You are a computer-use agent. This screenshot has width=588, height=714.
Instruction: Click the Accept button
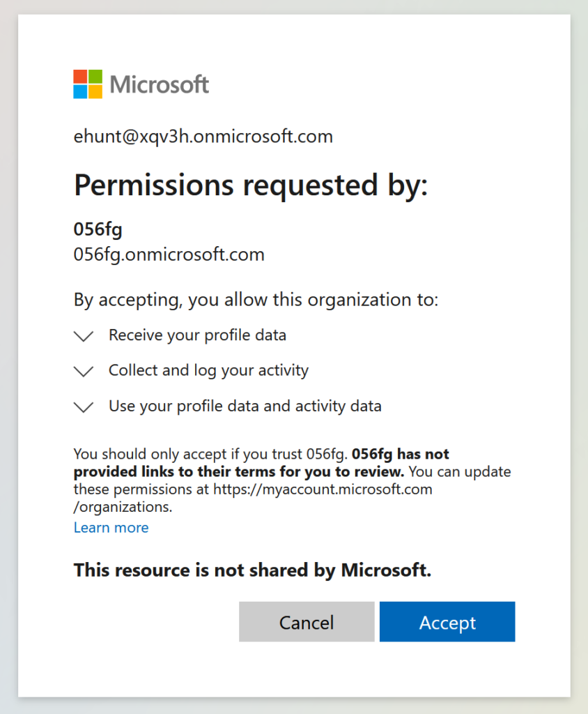(x=447, y=622)
